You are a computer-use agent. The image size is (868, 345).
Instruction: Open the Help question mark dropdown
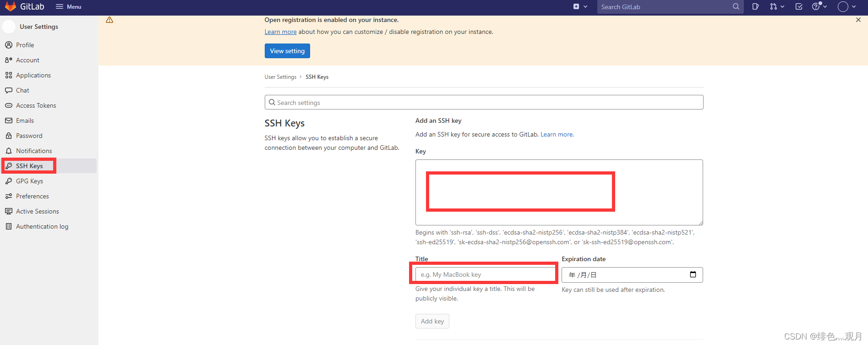(x=819, y=6)
